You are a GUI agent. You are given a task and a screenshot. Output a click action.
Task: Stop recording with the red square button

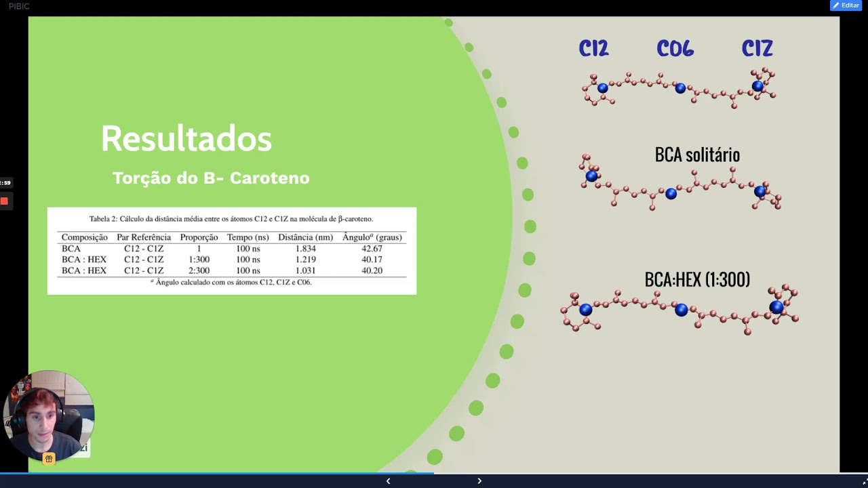[x=4, y=201]
